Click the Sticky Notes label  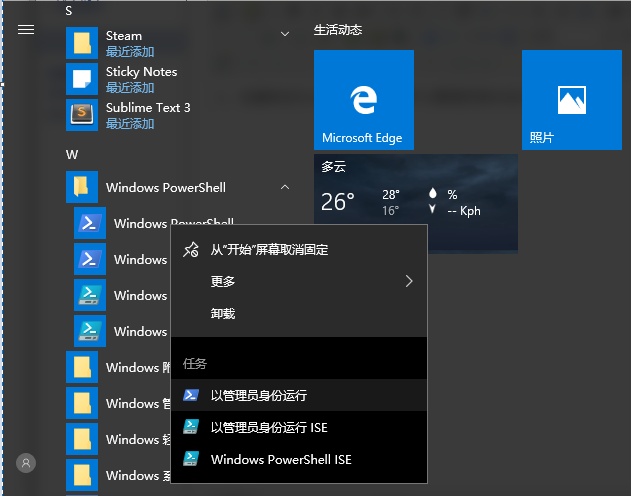tap(141, 72)
